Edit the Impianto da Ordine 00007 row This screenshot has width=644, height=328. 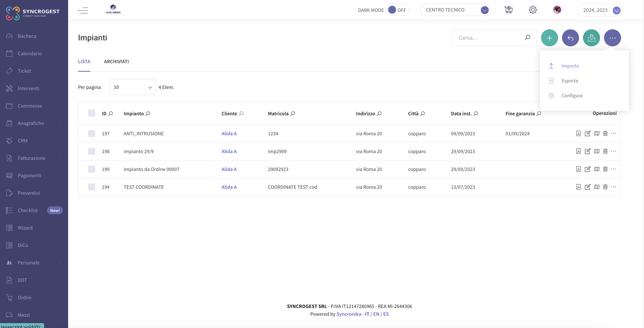[x=587, y=169]
